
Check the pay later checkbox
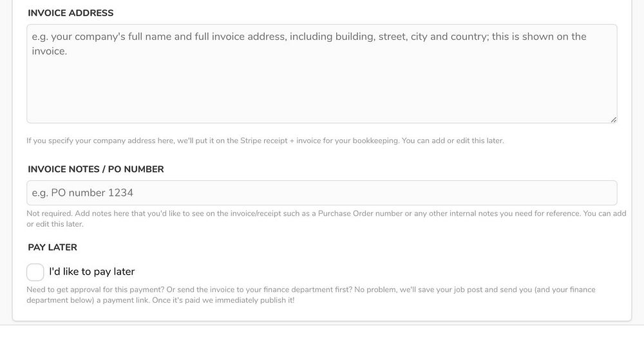(35, 272)
